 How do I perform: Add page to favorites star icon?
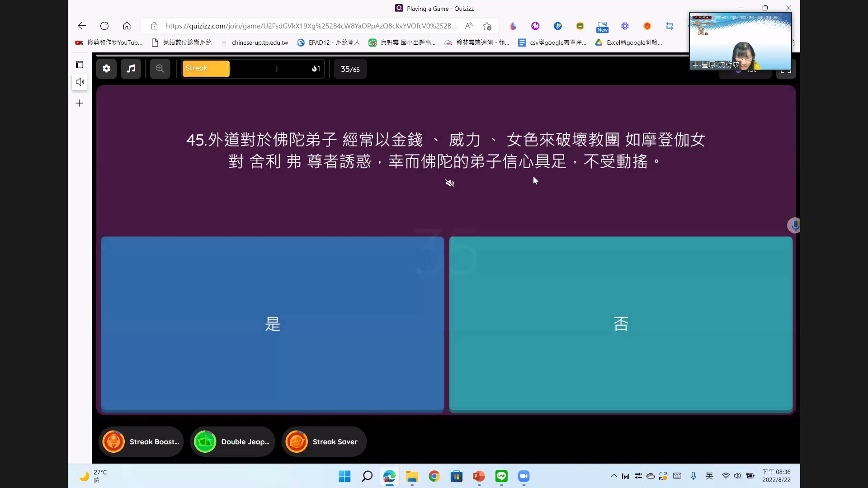(487, 26)
